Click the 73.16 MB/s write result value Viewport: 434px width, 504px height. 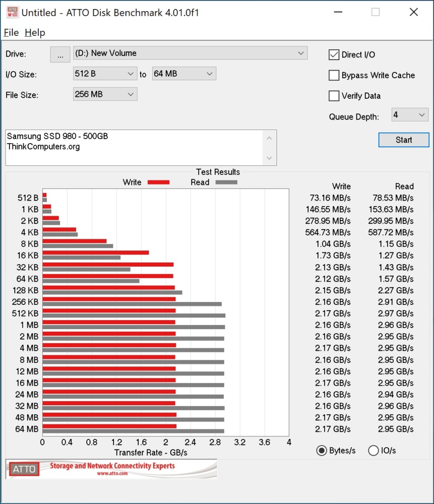[330, 198]
